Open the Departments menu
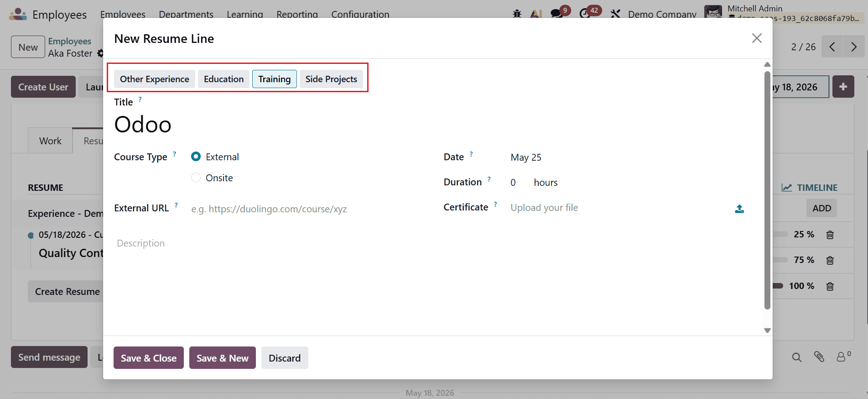The image size is (868, 399). point(186,15)
